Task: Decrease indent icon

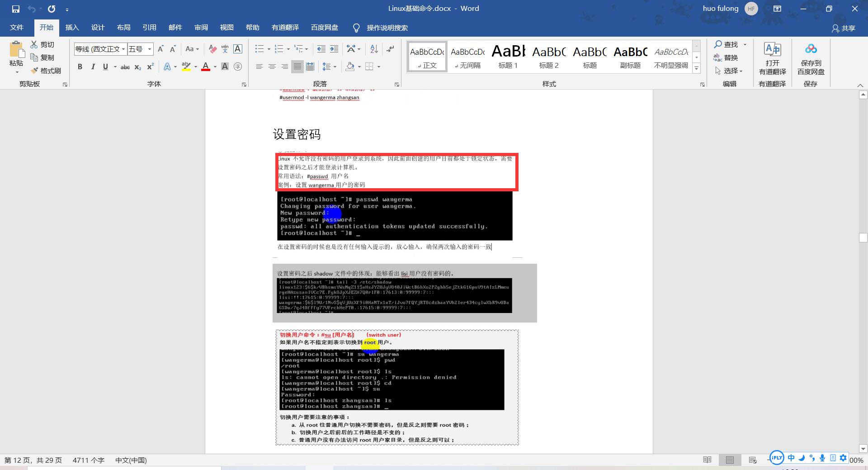Action: (321, 49)
